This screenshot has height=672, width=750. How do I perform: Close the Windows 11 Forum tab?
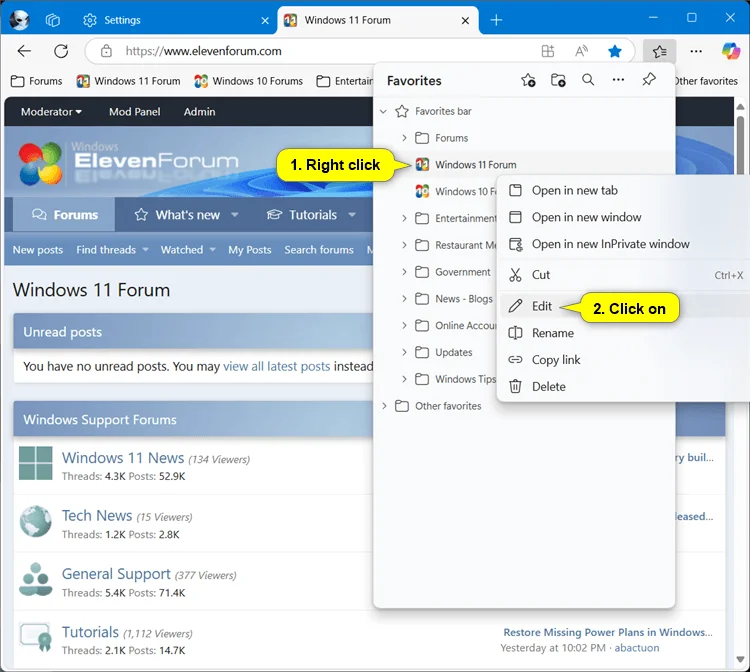tap(465, 21)
